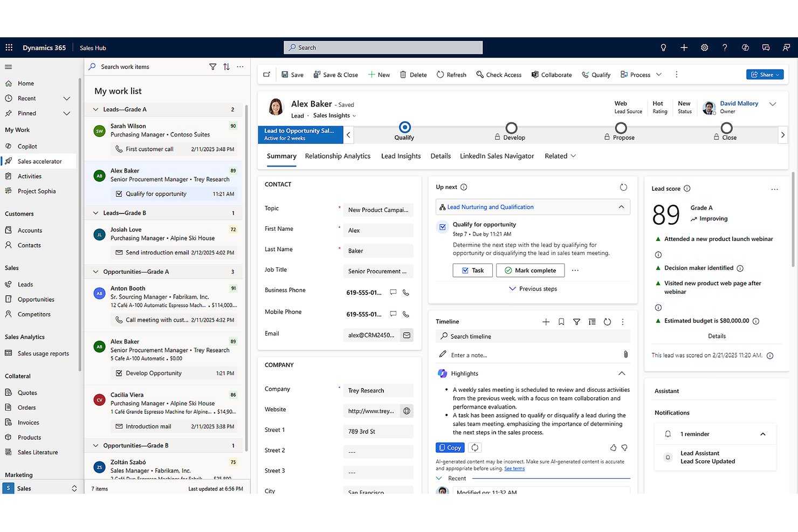The image size is (798, 532).
Task: Open settings gear in top bar
Action: coord(704,47)
